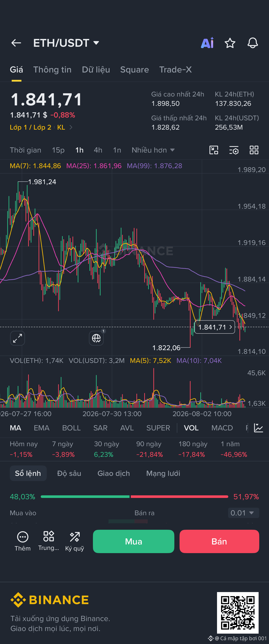Viewport: 269px width, 644px height.
Task: Open the Trung... hub icon
Action: (x=49, y=541)
